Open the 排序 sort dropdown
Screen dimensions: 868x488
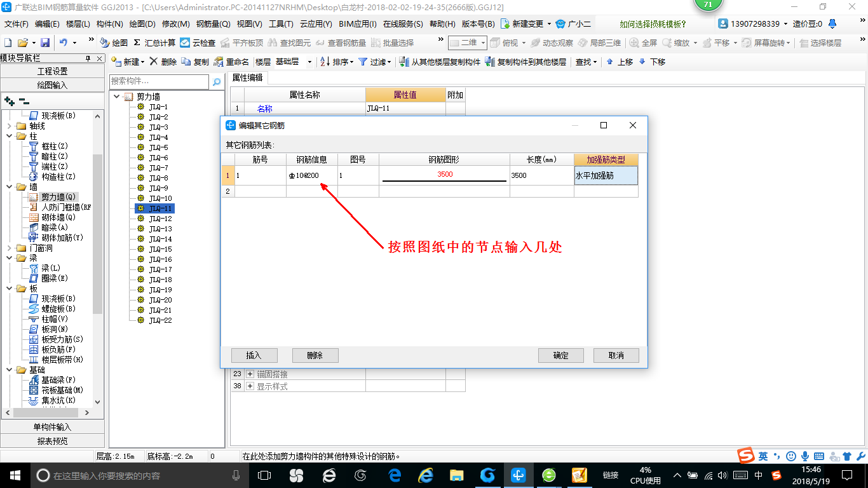pyautogui.click(x=336, y=62)
